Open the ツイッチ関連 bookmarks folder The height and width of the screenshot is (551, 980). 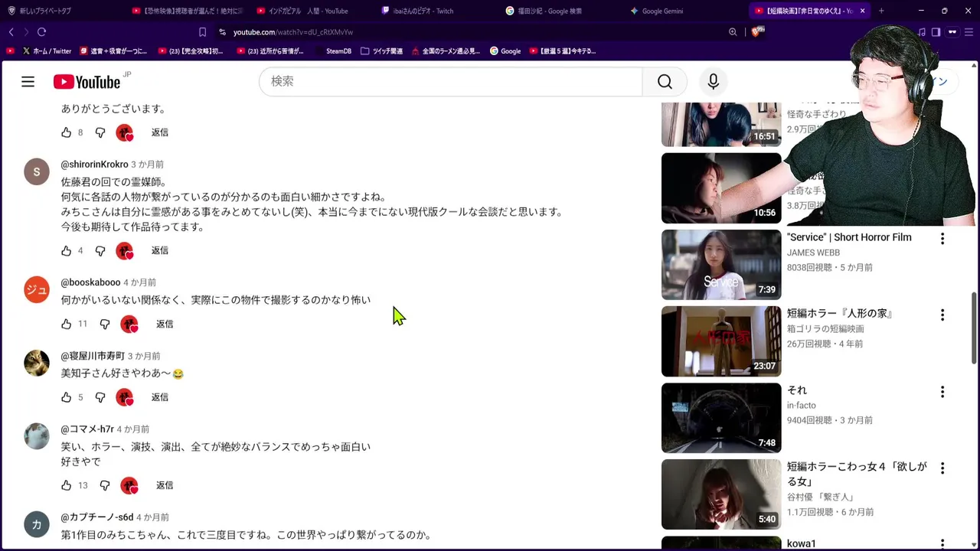point(381,51)
